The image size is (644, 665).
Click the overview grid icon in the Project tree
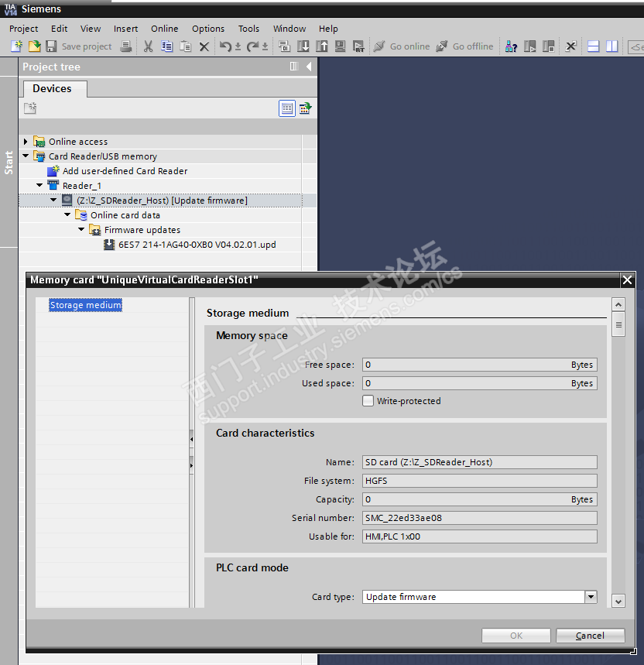point(305,108)
